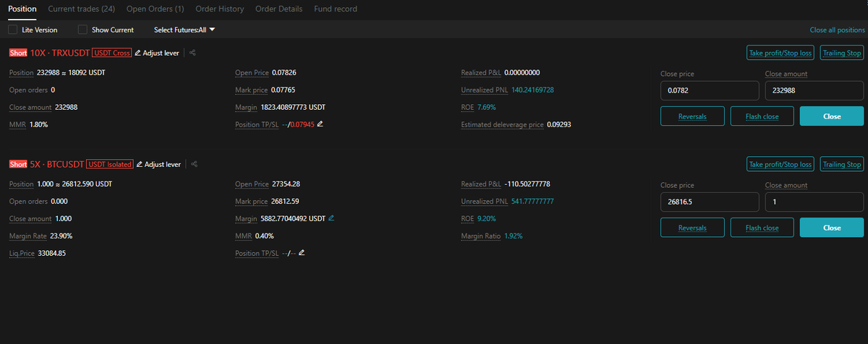Click the pencil icon next to TRXUSDT Adjust lever

pyautogui.click(x=138, y=53)
